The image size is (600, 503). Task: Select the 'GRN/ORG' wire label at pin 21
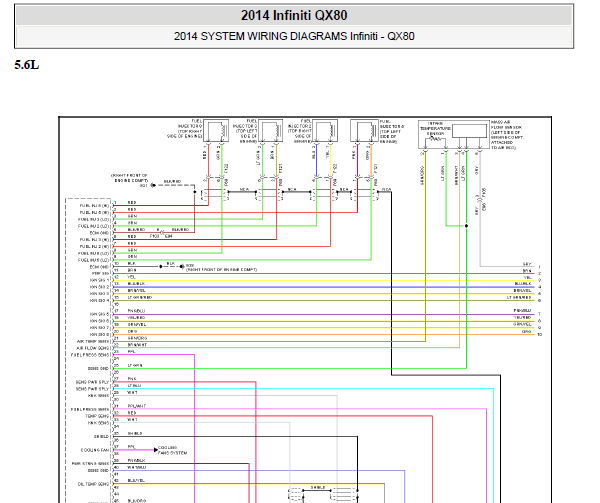(x=137, y=338)
